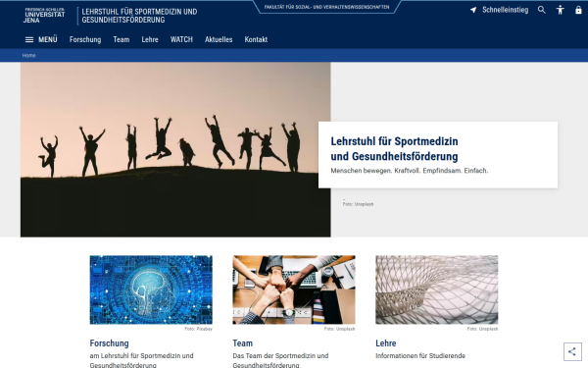Open Fakultät für Sozial- und Verhaltenswissenschaften link
This screenshot has height=368, width=588.
326,7
